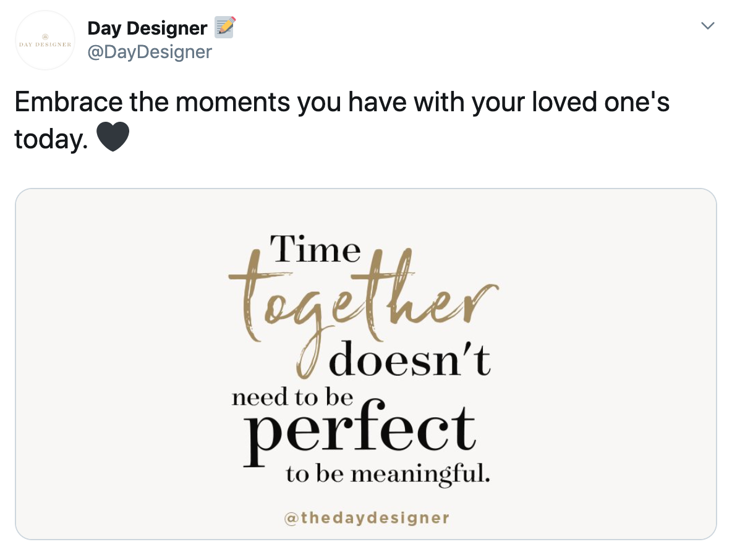Click the Day Designer profile avatar
Viewport: 732px width, 560px height.
click(x=45, y=40)
